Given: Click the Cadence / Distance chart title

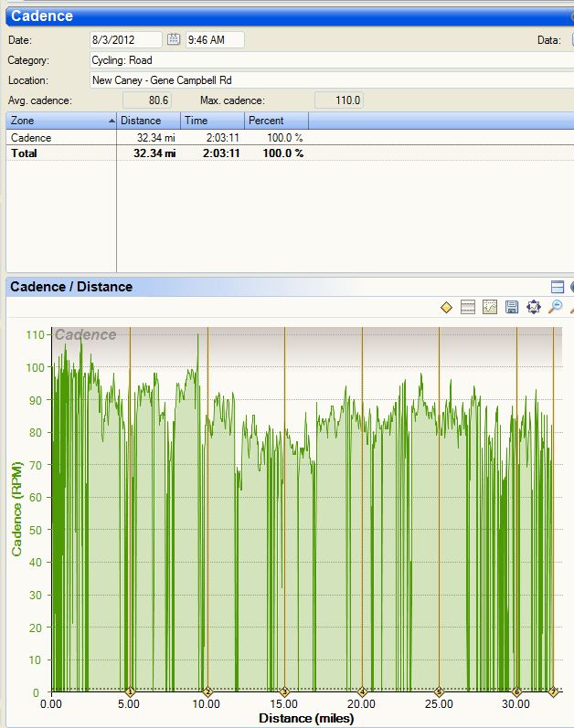Looking at the screenshot, I should (x=71, y=287).
